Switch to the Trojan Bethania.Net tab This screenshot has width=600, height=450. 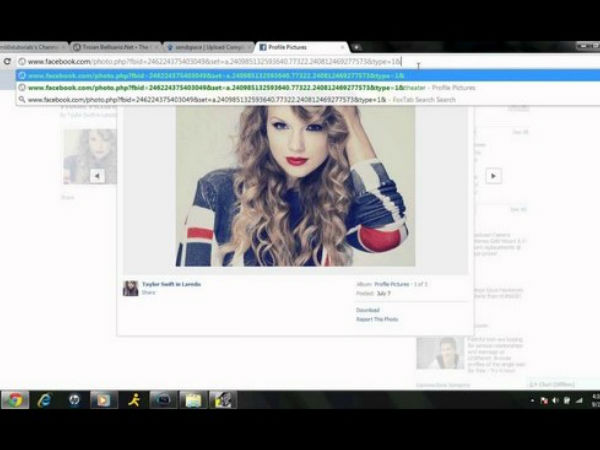[114, 47]
